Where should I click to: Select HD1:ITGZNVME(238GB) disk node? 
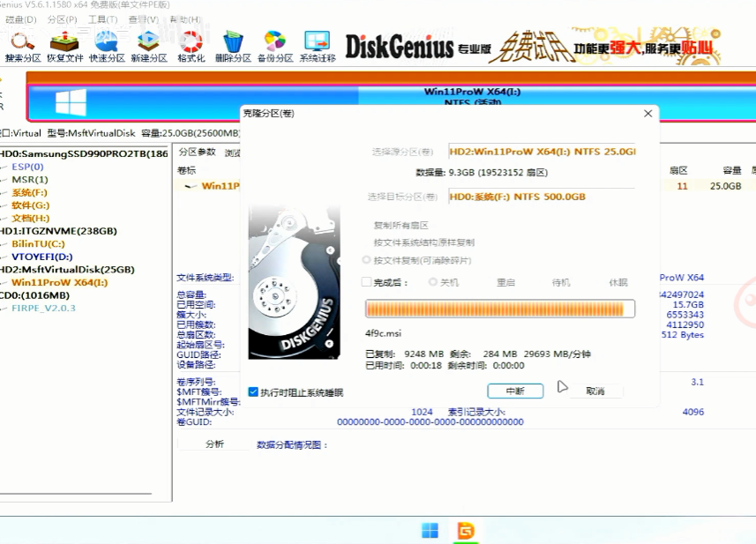click(x=58, y=231)
